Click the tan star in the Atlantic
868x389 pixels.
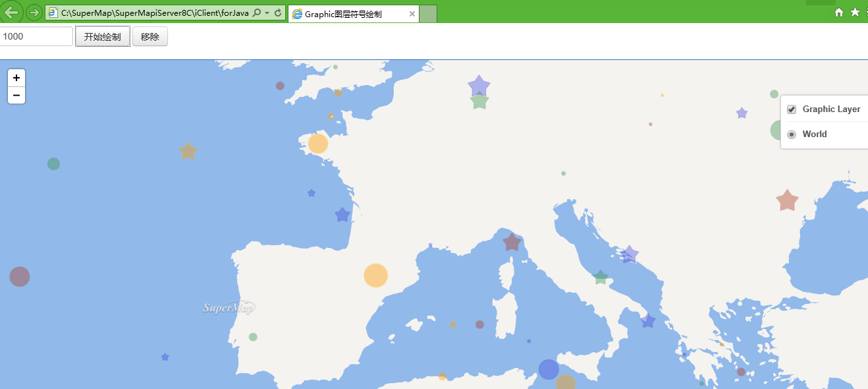coord(188,151)
